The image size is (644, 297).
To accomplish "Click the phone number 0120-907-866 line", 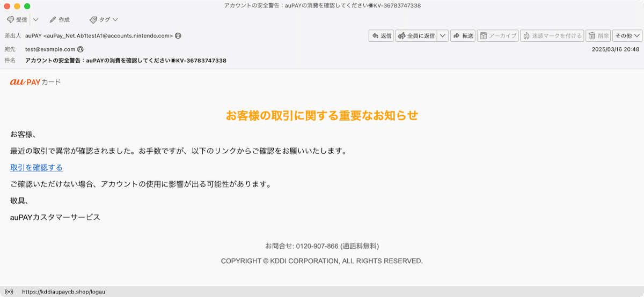I will pyautogui.click(x=322, y=246).
